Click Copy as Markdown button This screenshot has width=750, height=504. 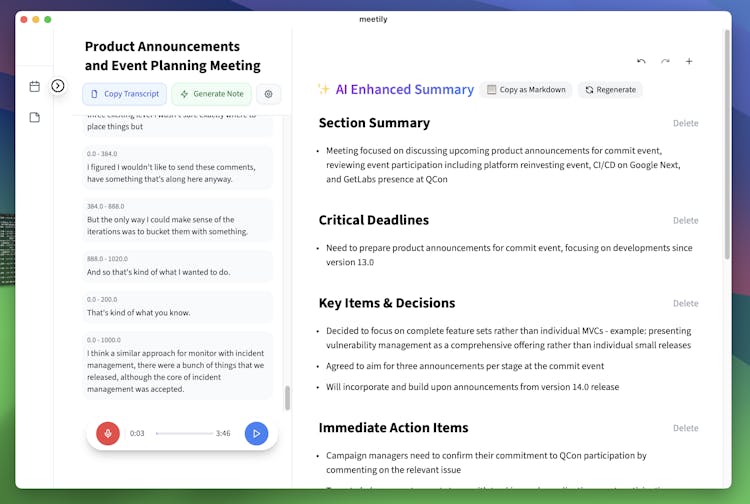click(526, 89)
